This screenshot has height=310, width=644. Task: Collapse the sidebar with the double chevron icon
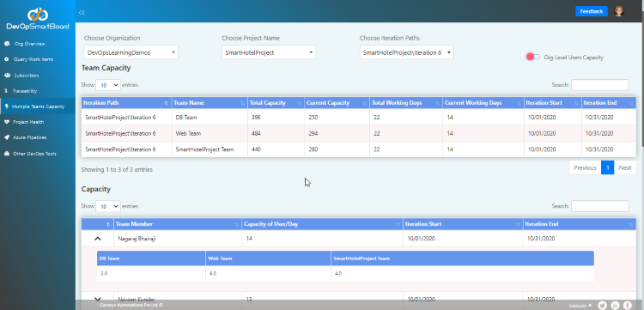[x=82, y=12]
